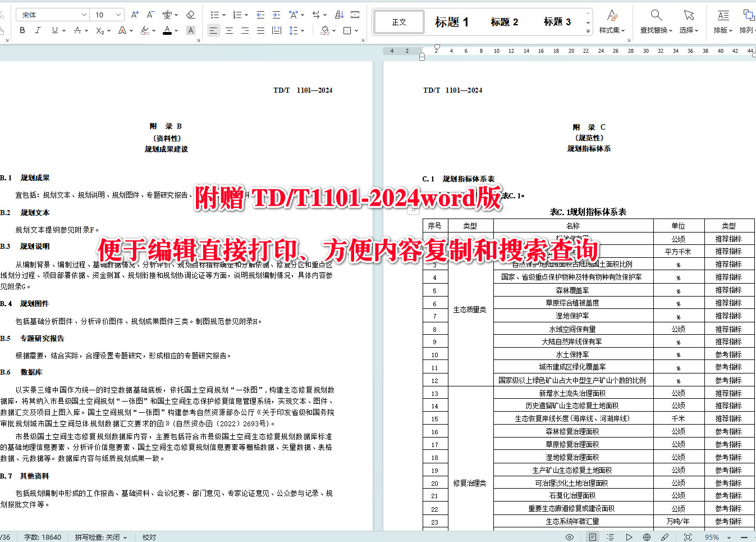
Task: Click the 校对 proofing button
Action: click(x=149, y=537)
